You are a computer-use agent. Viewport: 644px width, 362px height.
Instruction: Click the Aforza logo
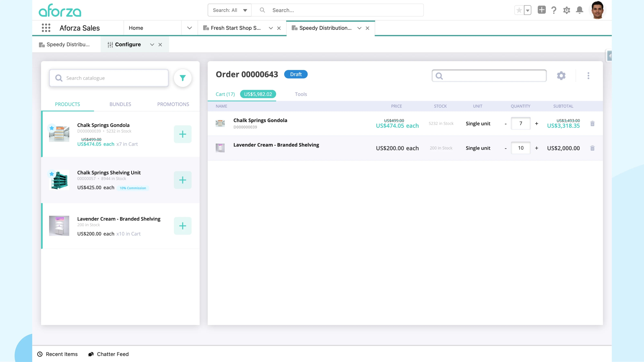(60, 10)
